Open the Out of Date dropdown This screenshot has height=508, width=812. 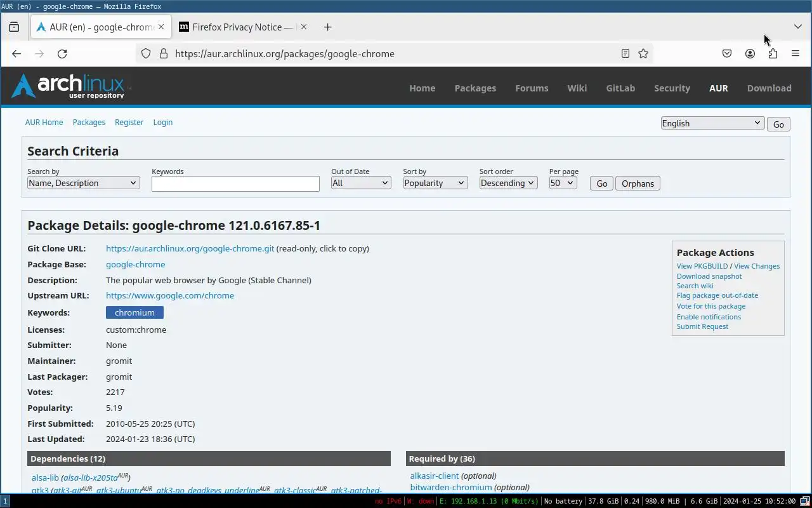click(x=361, y=183)
